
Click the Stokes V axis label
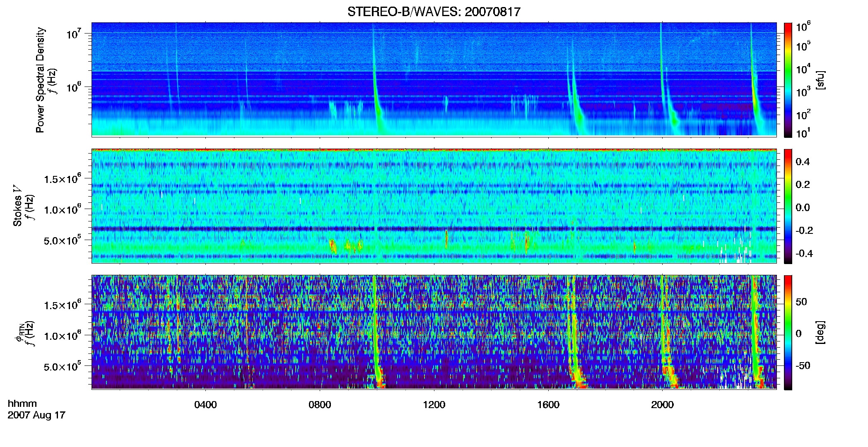(17, 206)
